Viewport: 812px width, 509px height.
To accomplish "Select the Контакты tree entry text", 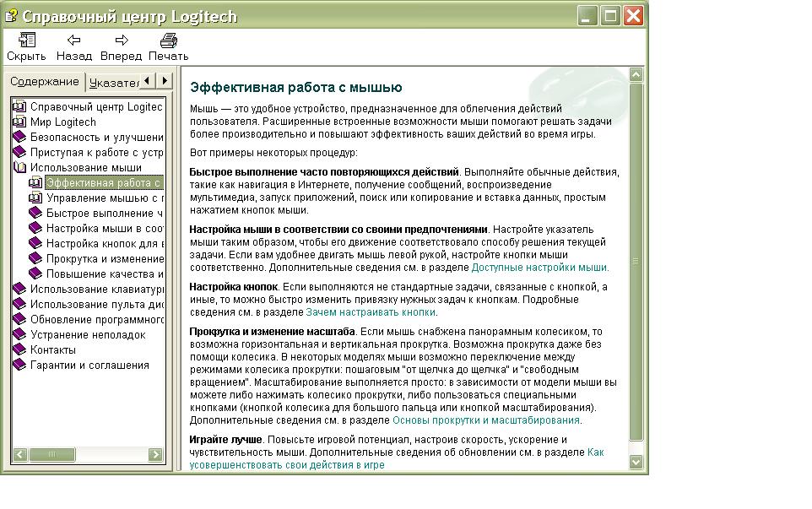I will pyautogui.click(x=53, y=349).
